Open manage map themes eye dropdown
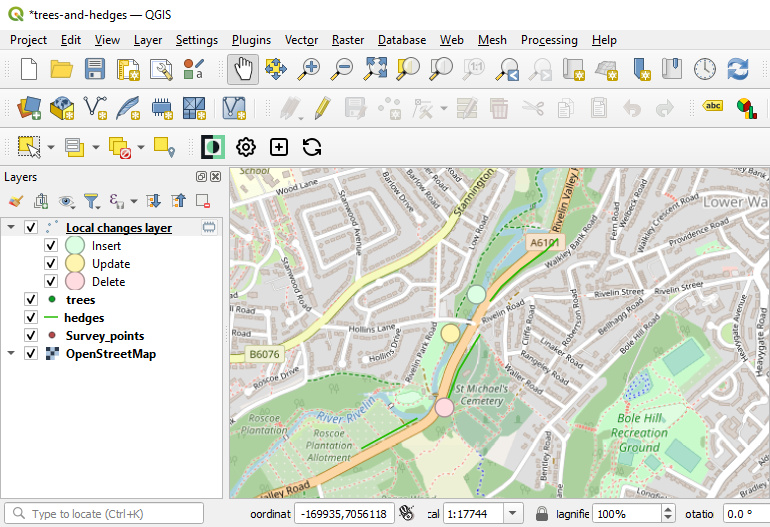770x527 pixels. click(66, 201)
